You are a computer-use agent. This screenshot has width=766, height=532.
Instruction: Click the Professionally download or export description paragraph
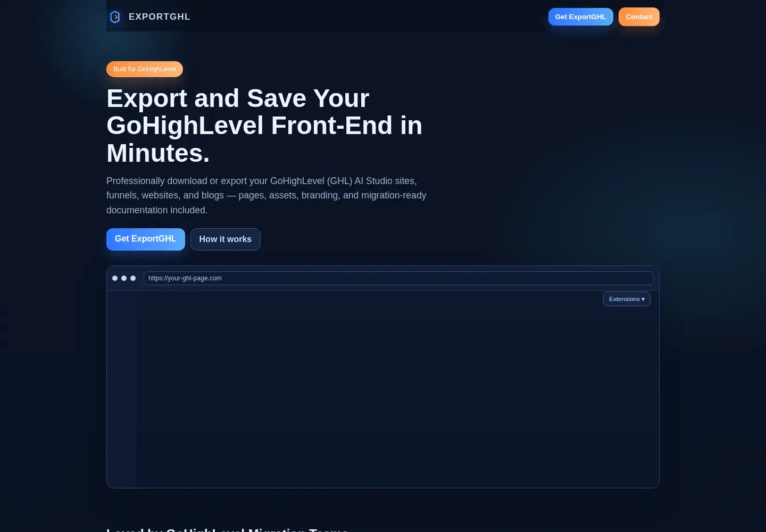point(267,195)
